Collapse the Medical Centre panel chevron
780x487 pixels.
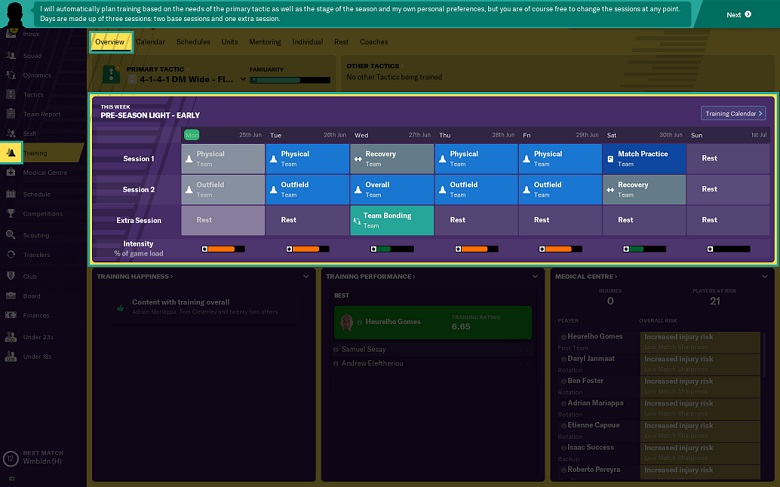click(x=765, y=277)
